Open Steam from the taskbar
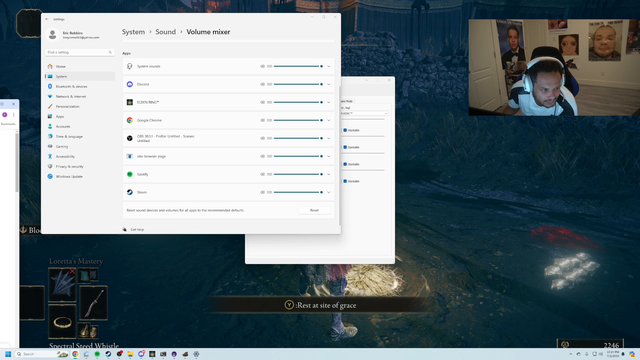The width and height of the screenshot is (640, 360). pyautogui.click(x=108, y=354)
